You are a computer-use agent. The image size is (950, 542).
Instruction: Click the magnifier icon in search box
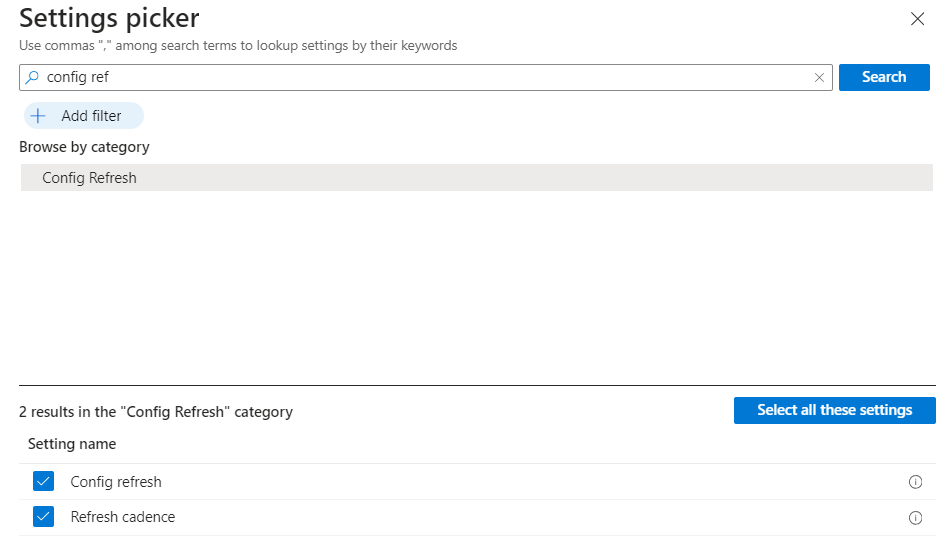coord(33,77)
